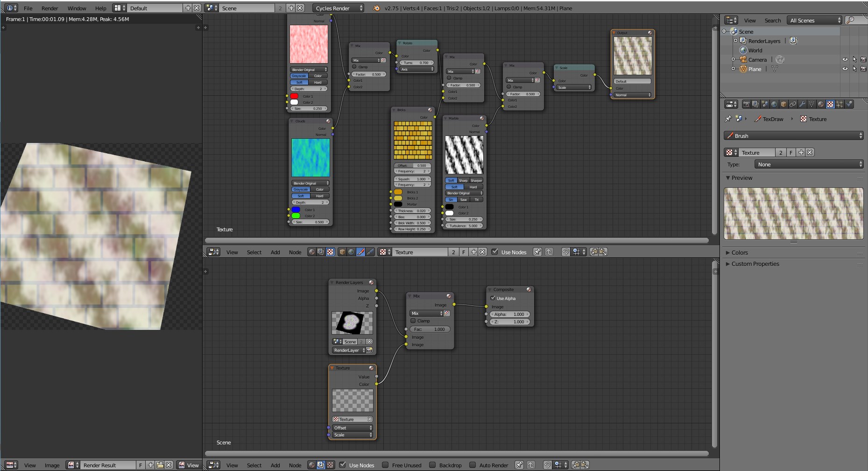Click the Saw button on Marble node
The width and height of the screenshot is (868, 471).
coord(463,200)
